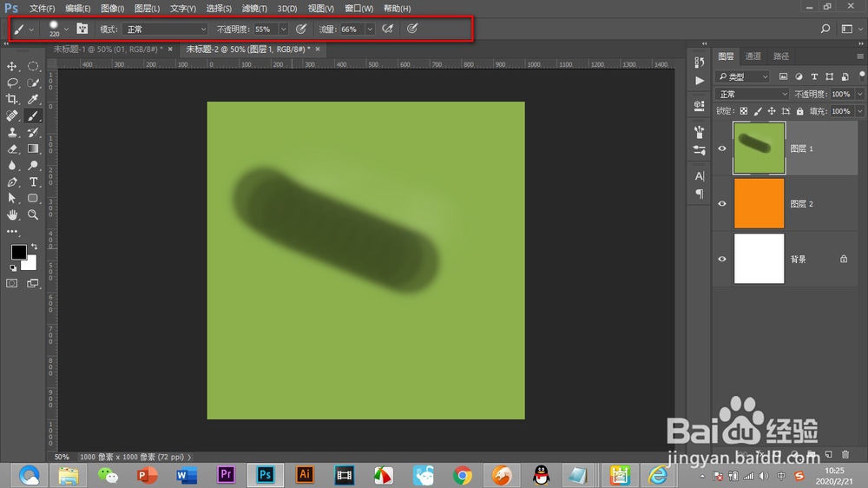The image size is (868, 488).
Task: Close the 未标题-2 document tab
Action: click(x=318, y=49)
